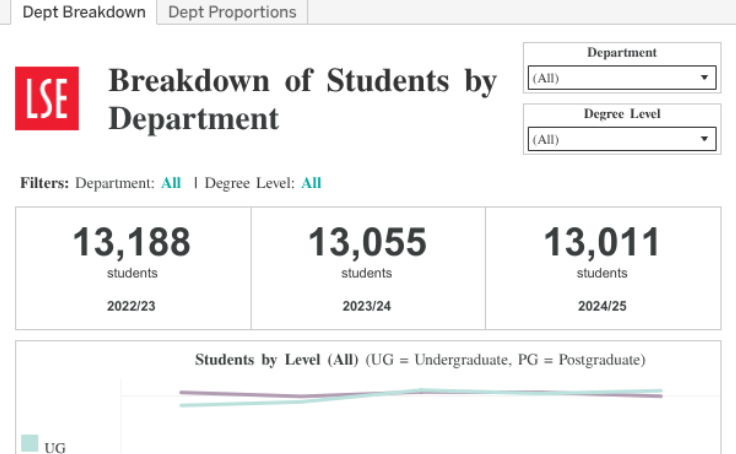736x454 pixels.
Task: Select the 13,188 students figure
Action: click(132, 243)
